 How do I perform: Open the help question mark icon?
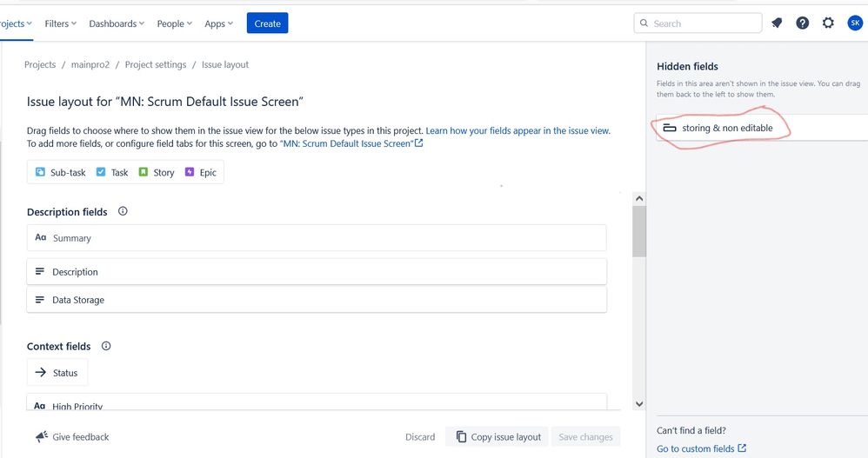click(802, 23)
